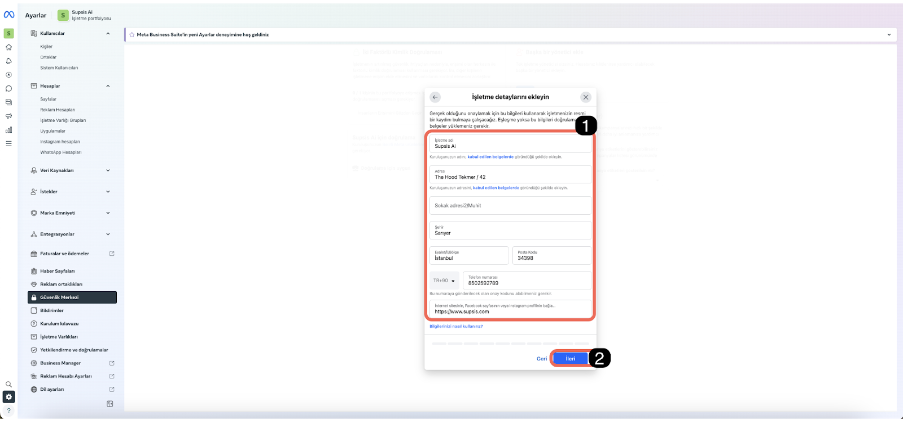Click external link icon beside Reklam Hesabı Ayarları

[x=112, y=376]
